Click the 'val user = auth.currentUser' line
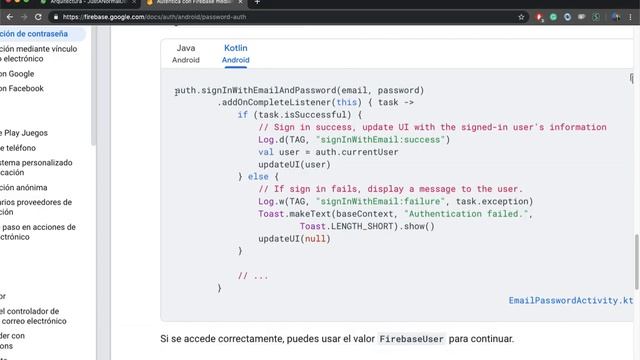This screenshot has height=360, width=640. pyautogui.click(x=328, y=152)
